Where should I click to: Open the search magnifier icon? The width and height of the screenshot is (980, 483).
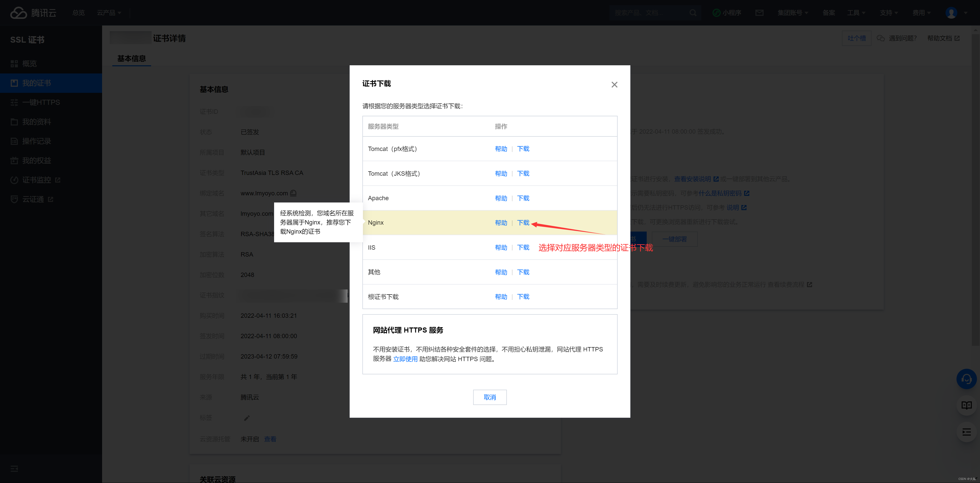point(693,12)
